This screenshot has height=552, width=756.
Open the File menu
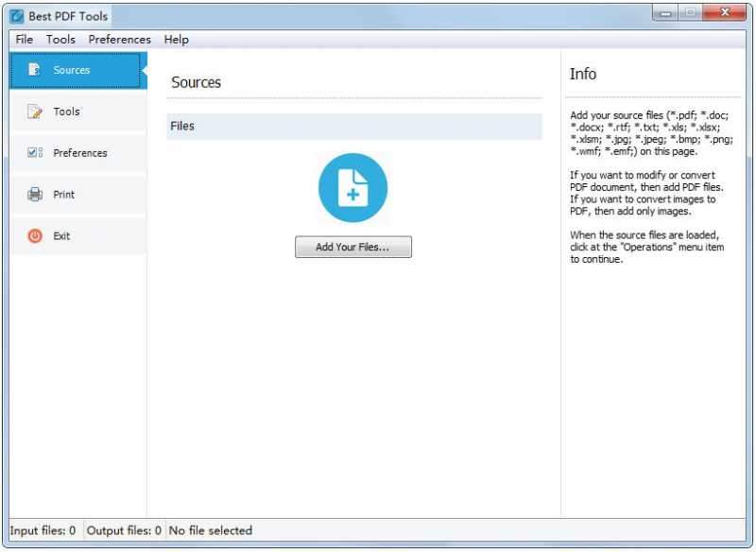(24, 39)
